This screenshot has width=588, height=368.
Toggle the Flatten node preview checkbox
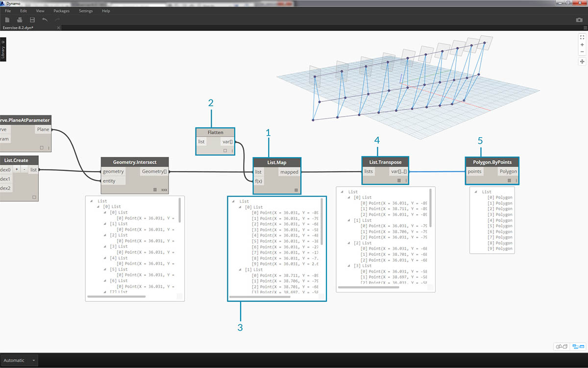225,151
